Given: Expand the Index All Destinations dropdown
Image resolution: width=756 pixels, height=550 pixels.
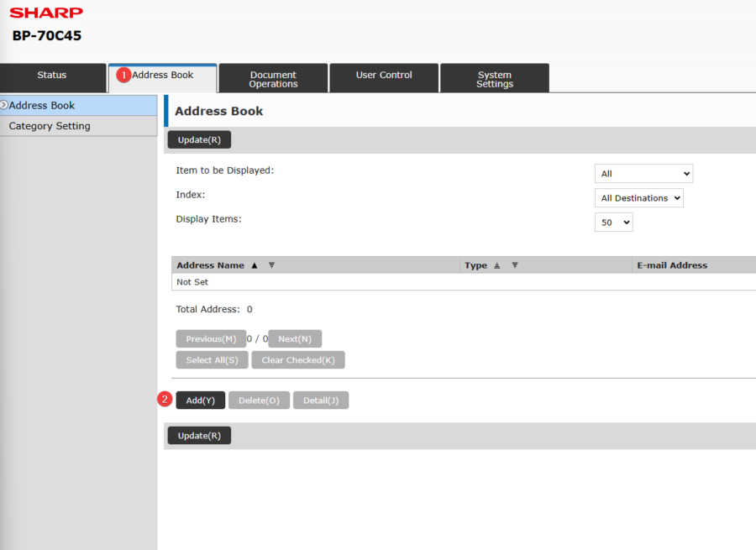Looking at the screenshot, I should [638, 198].
